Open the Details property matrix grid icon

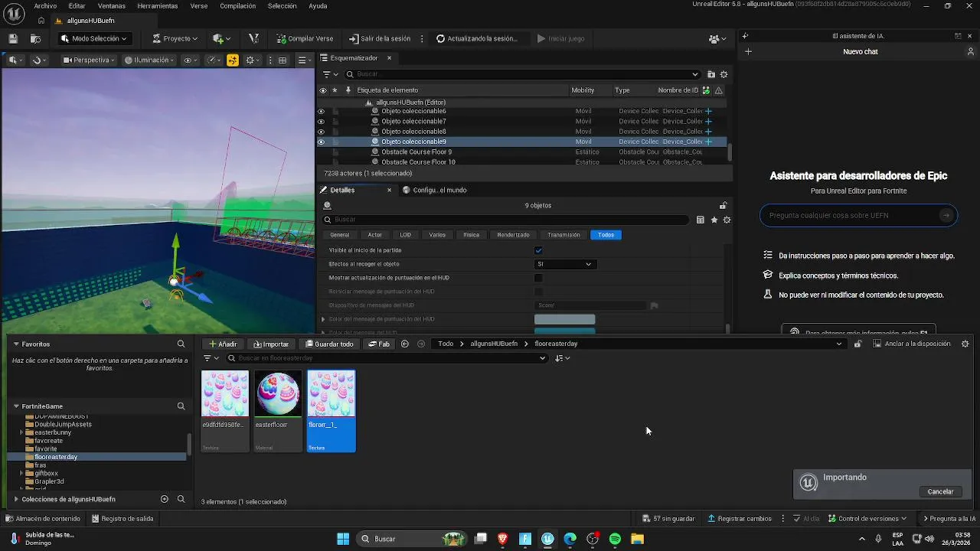700,220
